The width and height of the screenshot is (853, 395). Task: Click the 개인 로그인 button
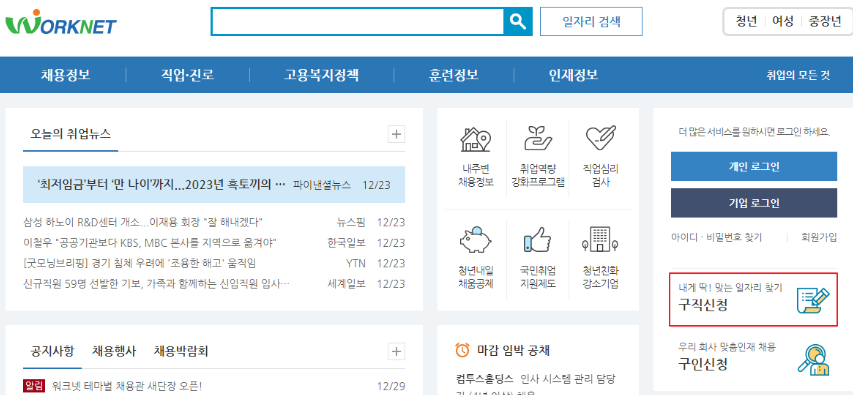point(753,166)
